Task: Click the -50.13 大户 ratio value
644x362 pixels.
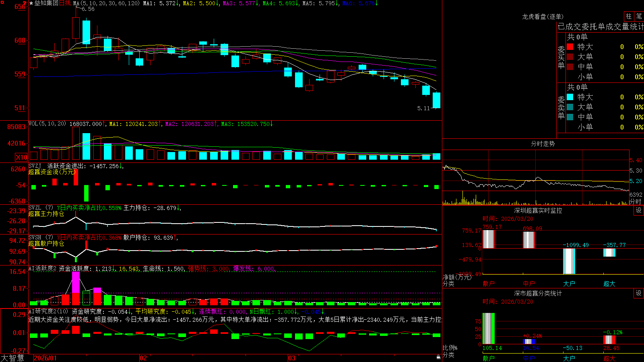Action: coord(572,348)
